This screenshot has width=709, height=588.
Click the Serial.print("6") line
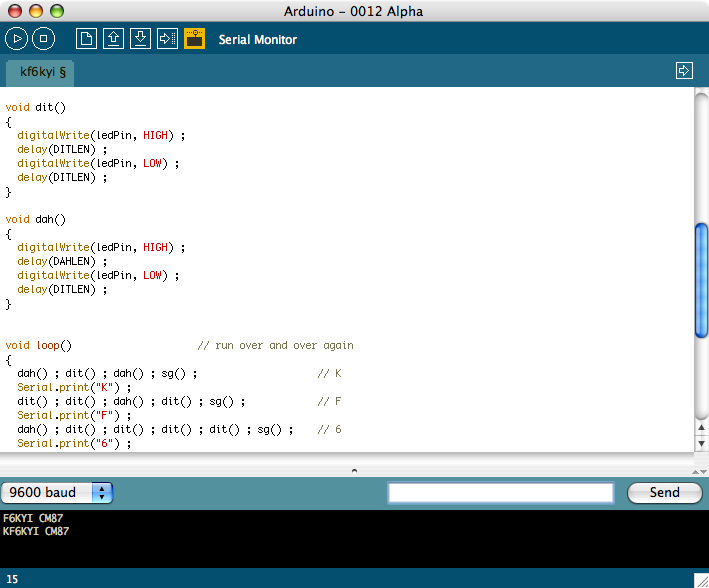[74, 444]
